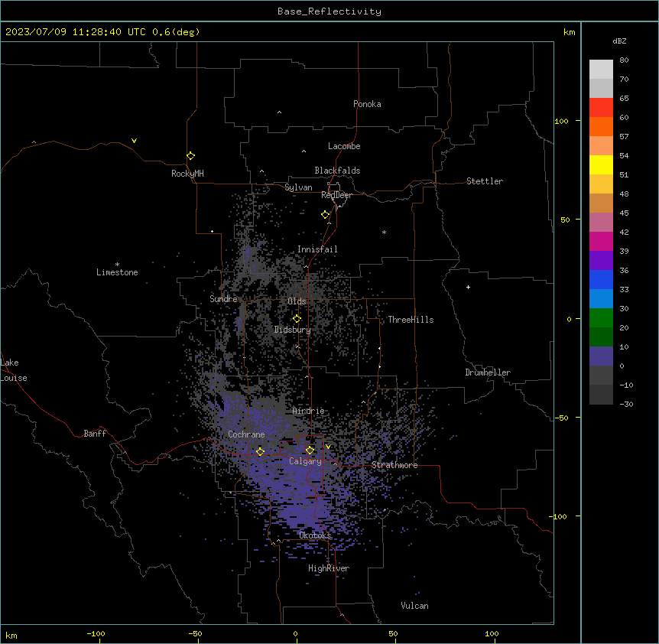This screenshot has height=644, width=659.
Task: Click the Vulcan label
Action: click(415, 606)
